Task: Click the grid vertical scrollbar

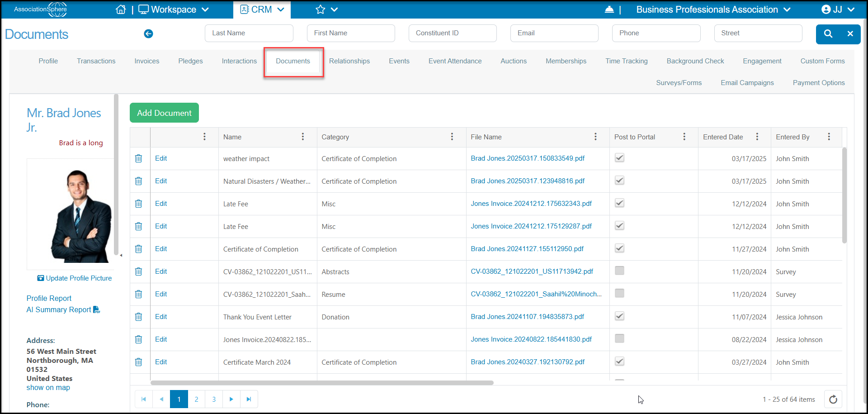Action: [x=844, y=195]
